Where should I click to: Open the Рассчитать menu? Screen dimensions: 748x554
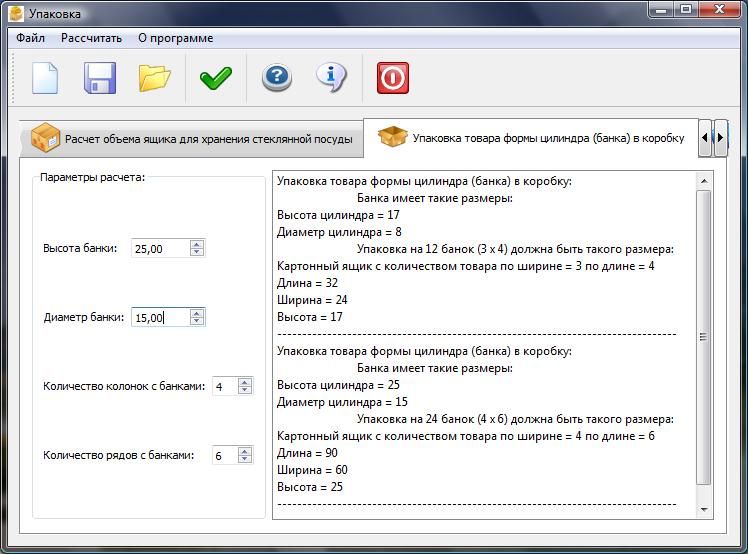[91, 38]
